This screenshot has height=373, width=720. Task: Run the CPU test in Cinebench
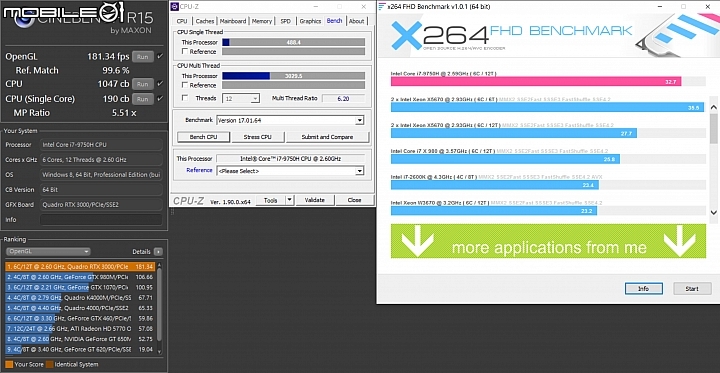[x=142, y=84]
